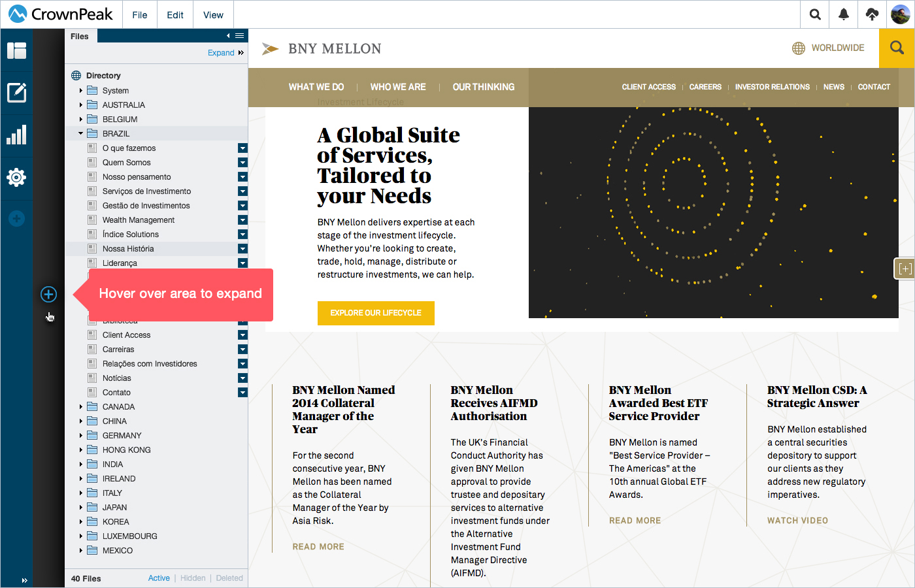The width and height of the screenshot is (915, 588).
Task: Click the spiral dots hero image
Action: tap(713, 212)
